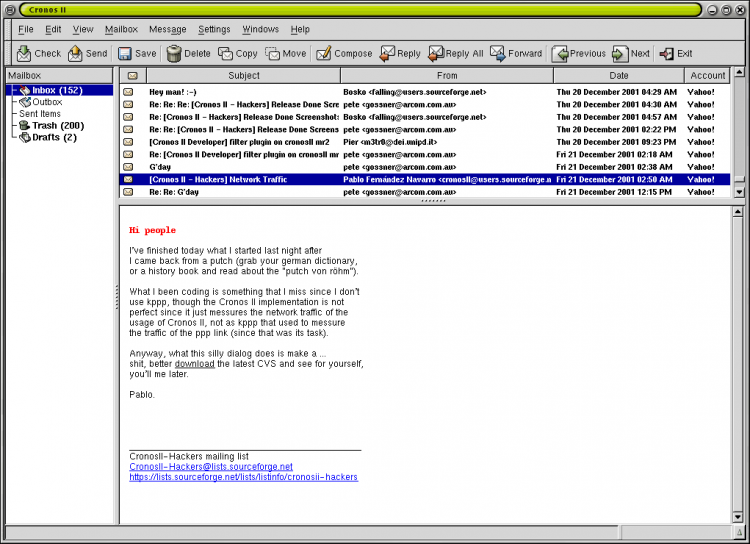This screenshot has width=750, height=544.
Task: Open the Mailbox menu
Action: pos(121,30)
